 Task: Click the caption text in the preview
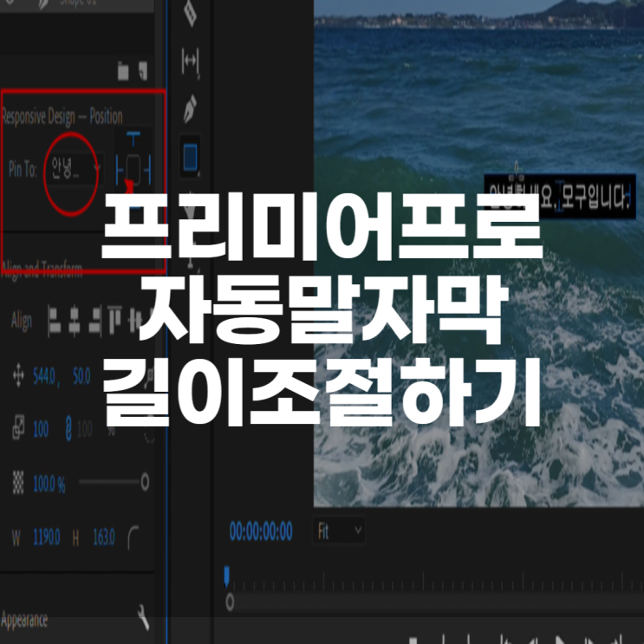click(560, 197)
